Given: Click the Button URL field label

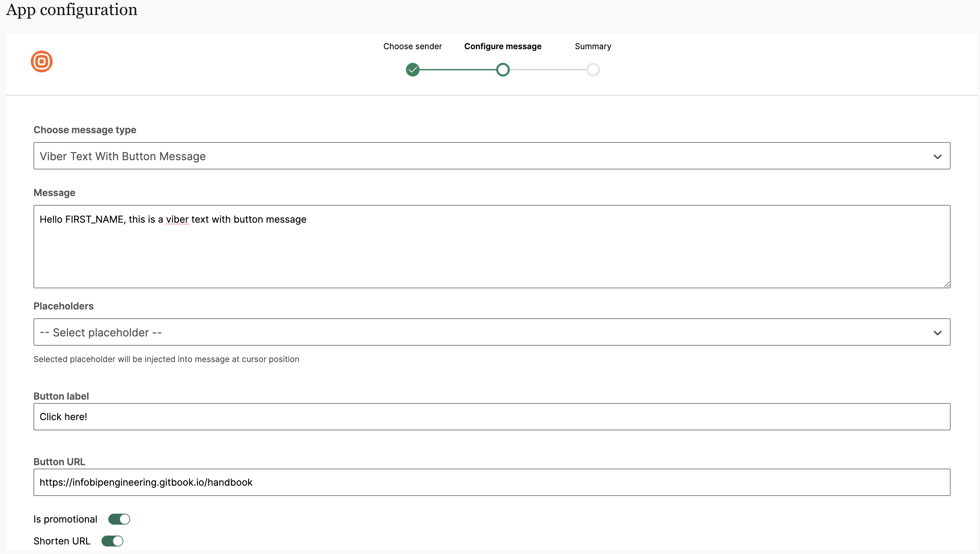Looking at the screenshot, I should 59,461.
